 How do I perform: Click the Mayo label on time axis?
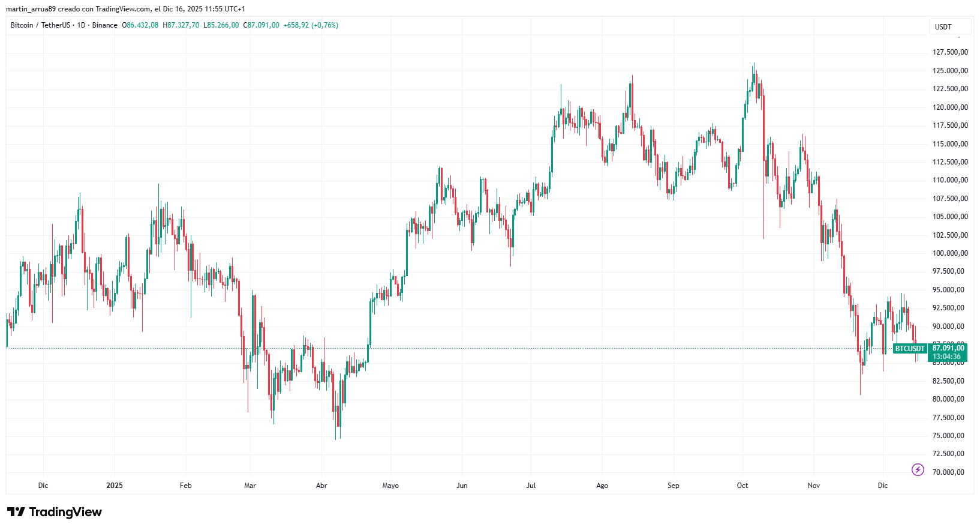pos(390,486)
